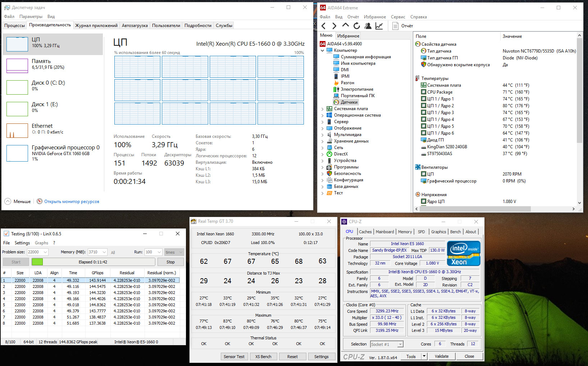
Task: Click the Мультимедиа speaker icon in AIDA64
Action: tap(329, 135)
